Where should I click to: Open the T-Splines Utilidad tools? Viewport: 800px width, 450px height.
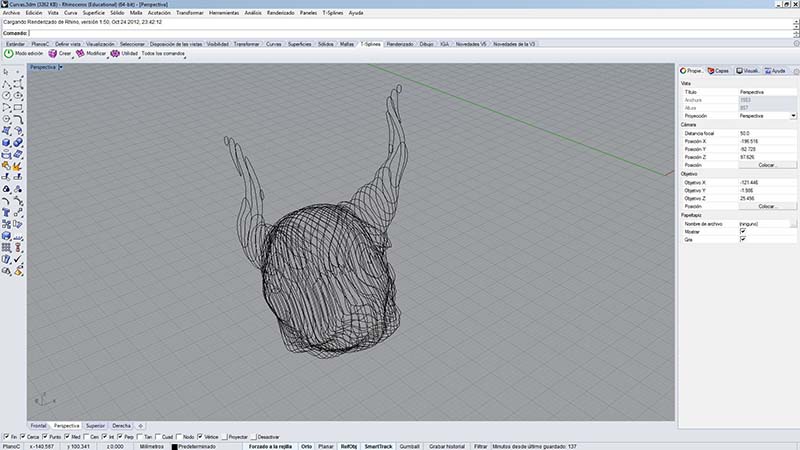click(x=124, y=54)
